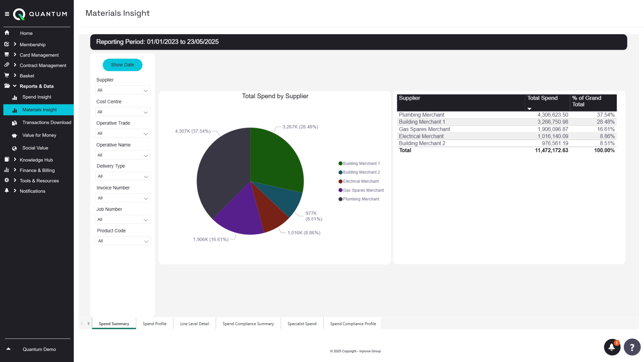Click the Tools & Resources gear icon
Viewport: 644px width, 362px height.
click(7, 180)
